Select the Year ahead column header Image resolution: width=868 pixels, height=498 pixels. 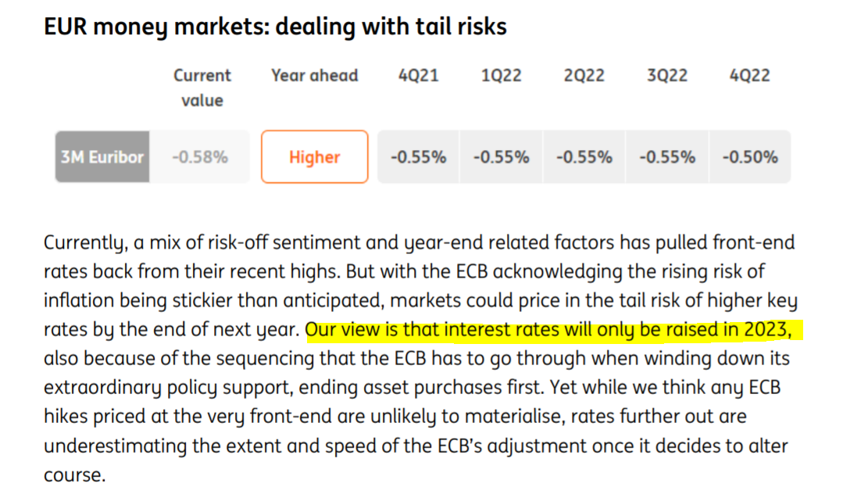coord(314,76)
